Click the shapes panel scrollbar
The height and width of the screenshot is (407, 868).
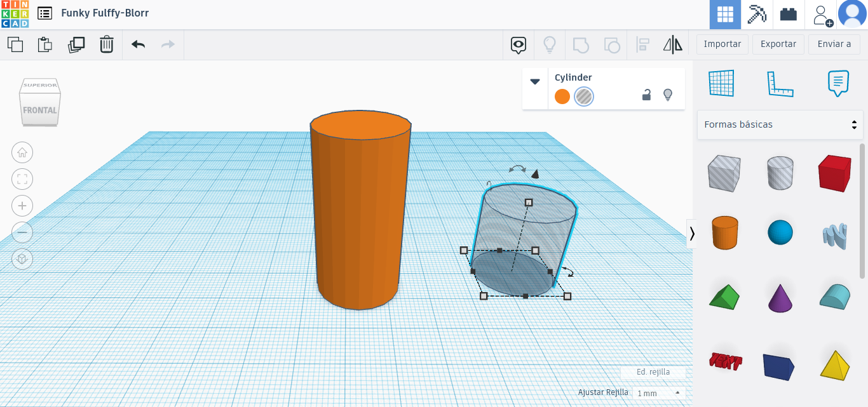pyautogui.click(x=862, y=210)
